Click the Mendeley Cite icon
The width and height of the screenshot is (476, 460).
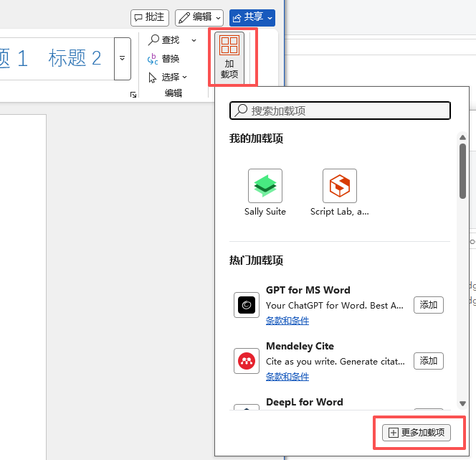247,361
